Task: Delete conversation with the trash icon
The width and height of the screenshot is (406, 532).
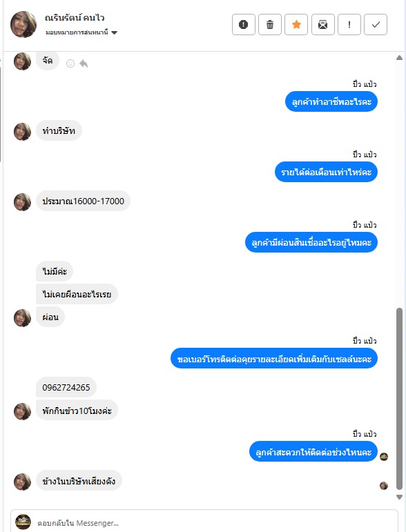Action: point(270,24)
